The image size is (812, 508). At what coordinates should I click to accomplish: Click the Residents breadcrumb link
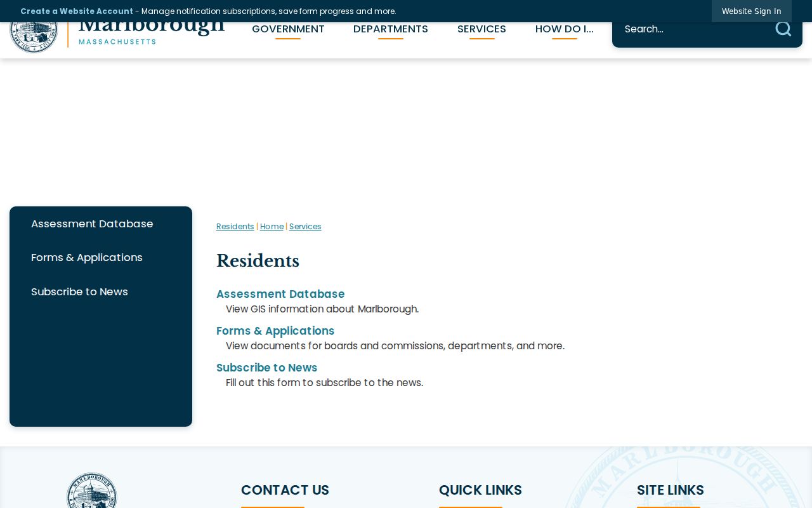pyautogui.click(x=235, y=227)
